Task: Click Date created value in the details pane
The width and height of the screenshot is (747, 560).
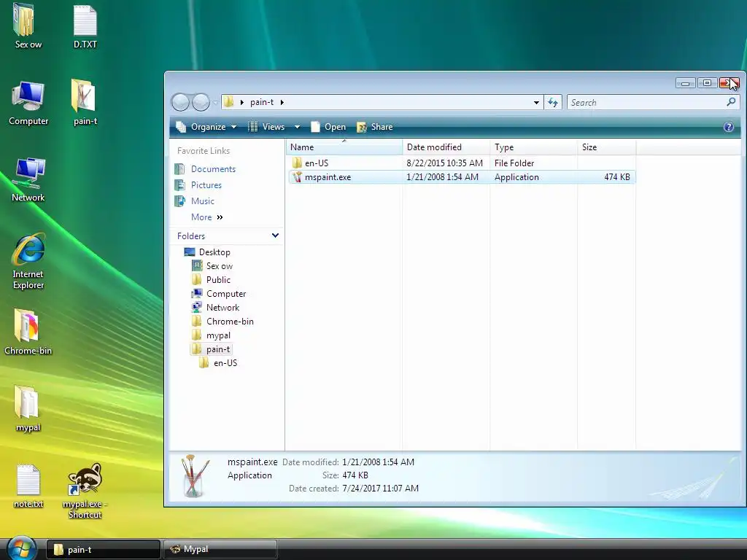Action: pos(380,488)
